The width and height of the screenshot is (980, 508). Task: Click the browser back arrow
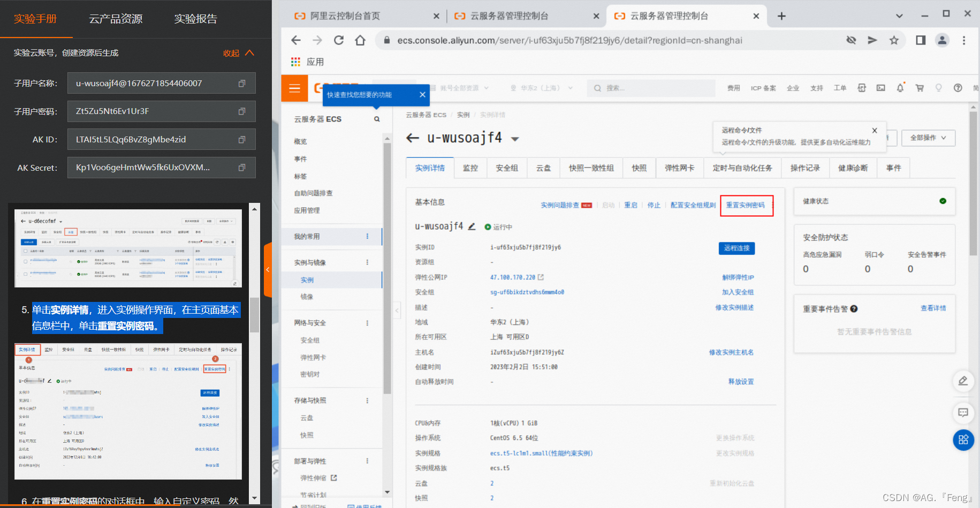point(296,40)
